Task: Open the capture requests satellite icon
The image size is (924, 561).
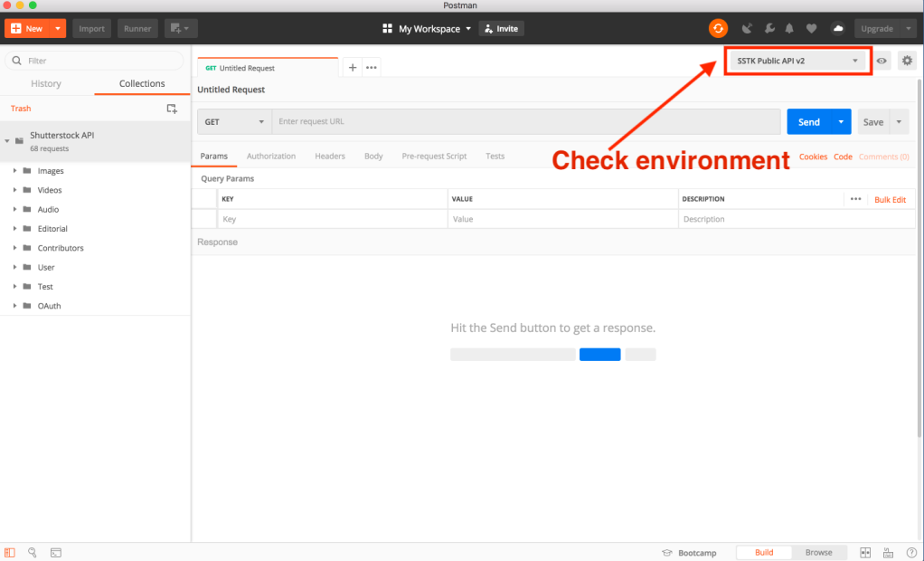Action: pyautogui.click(x=747, y=28)
